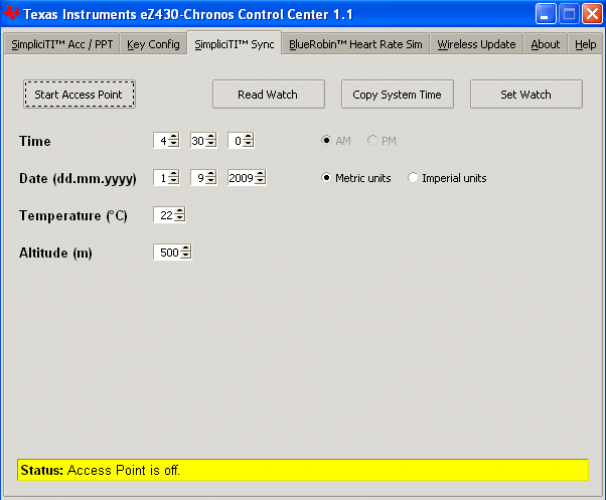Click Copy System Time button

click(x=397, y=94)
